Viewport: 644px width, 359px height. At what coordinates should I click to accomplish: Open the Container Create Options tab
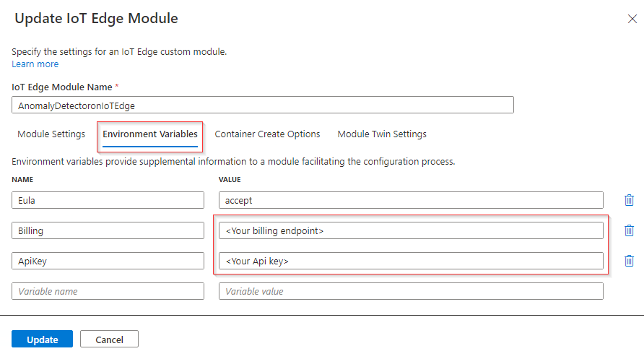pos(267,134)
